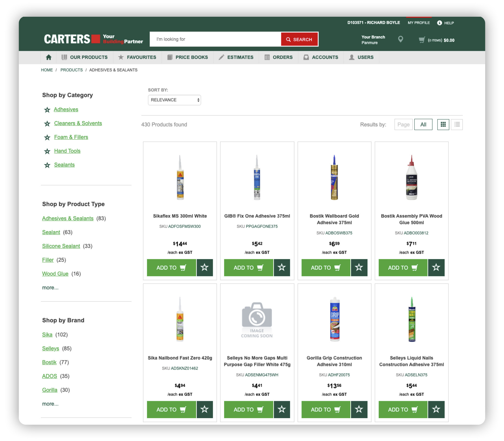Open the Price Books menu item

click(x=187, y=57)
